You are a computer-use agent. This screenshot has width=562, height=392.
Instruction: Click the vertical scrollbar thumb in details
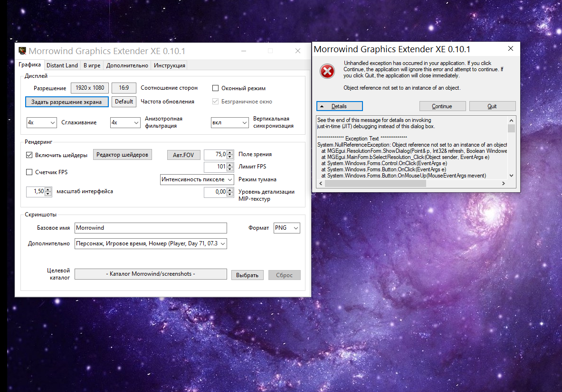[512, 128]
